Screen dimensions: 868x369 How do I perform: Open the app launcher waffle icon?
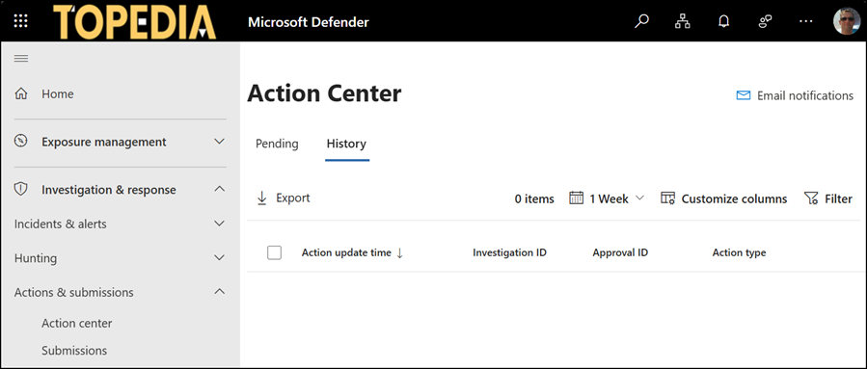[20, 21]
